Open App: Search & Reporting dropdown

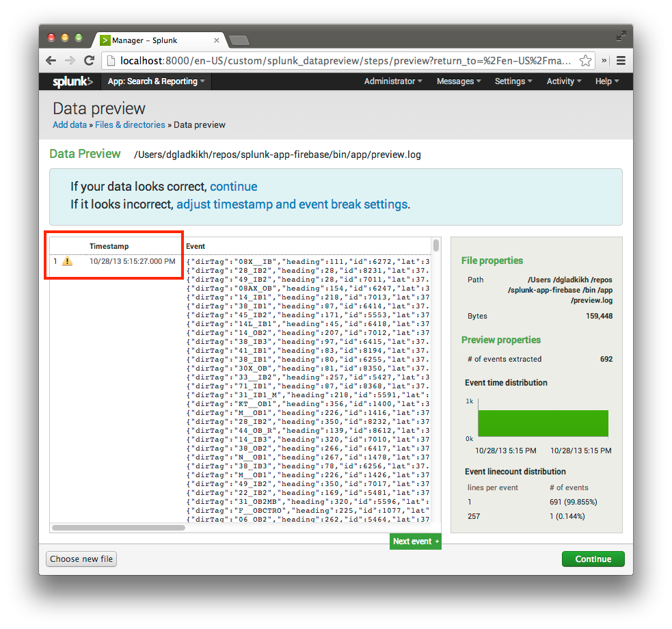tap(156, 81)
